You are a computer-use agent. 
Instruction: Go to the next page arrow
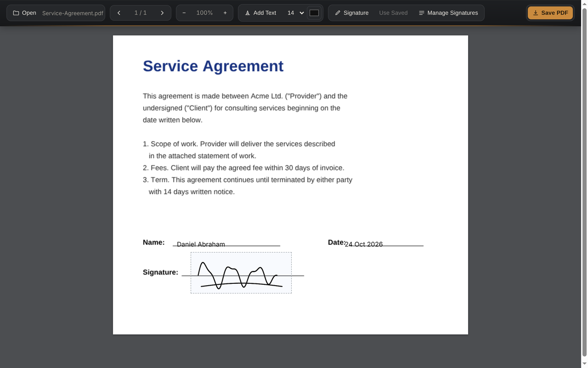(162, 13)
